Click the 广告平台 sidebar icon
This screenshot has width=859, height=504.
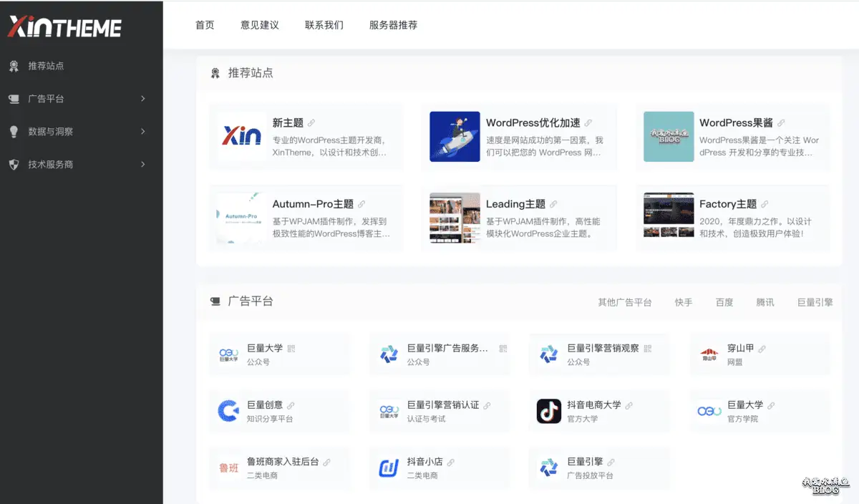(x=16, y=99)
